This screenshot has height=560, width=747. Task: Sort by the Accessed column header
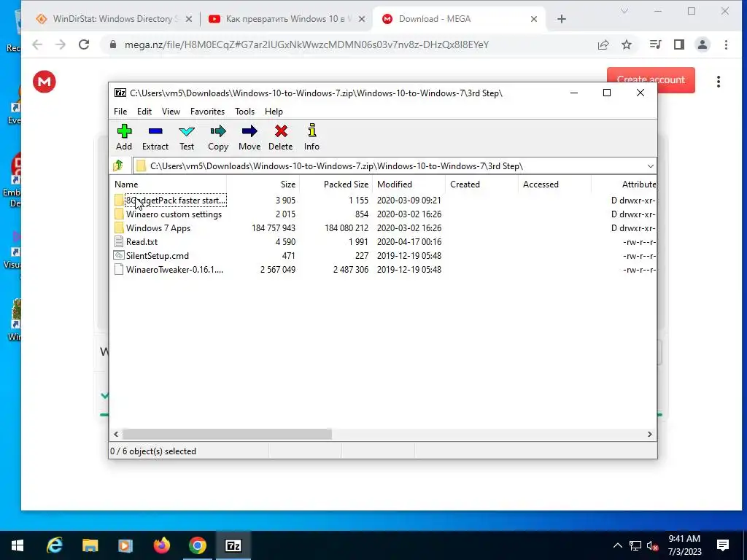tap(554, 184)
